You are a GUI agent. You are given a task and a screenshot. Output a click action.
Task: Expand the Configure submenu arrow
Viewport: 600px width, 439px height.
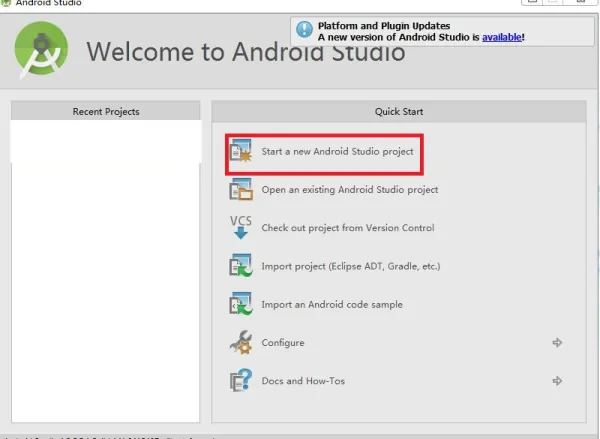[x=557, y=343]
